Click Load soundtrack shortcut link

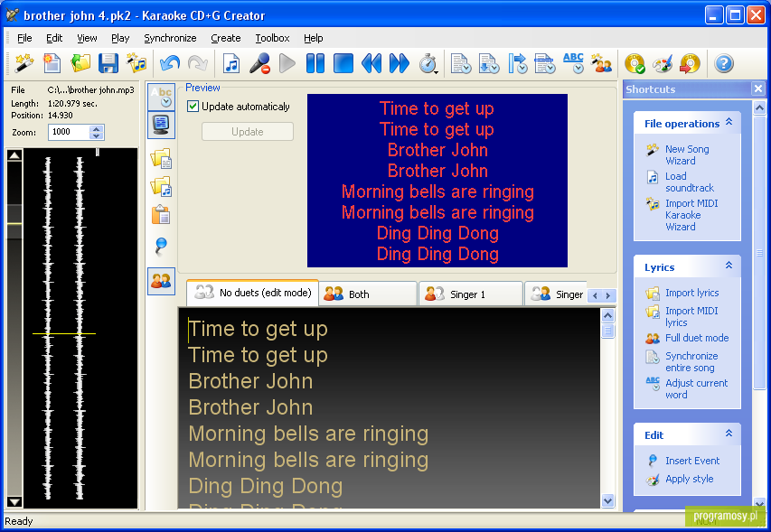690,182
